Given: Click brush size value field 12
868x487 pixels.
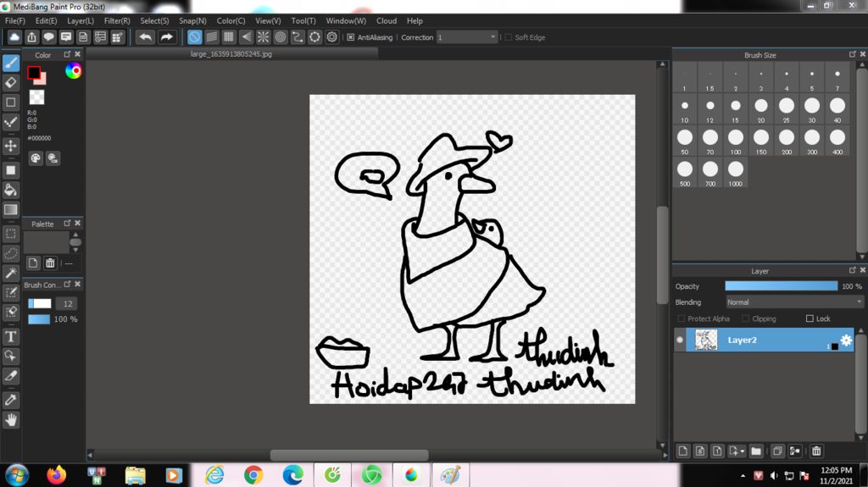Looking at the screenshot, I should point(68,304).
